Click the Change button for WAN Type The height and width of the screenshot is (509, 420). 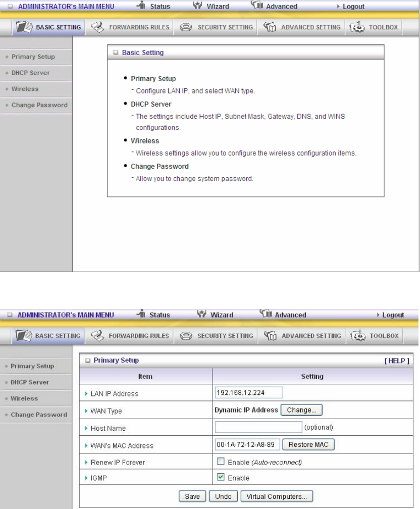pos(301,410)
